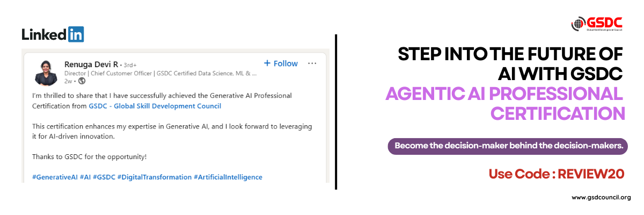Viewport: 644px width, 215px height.
Task: Click the purple 'Become the decision-maker' banner
Action: point(508,147)
